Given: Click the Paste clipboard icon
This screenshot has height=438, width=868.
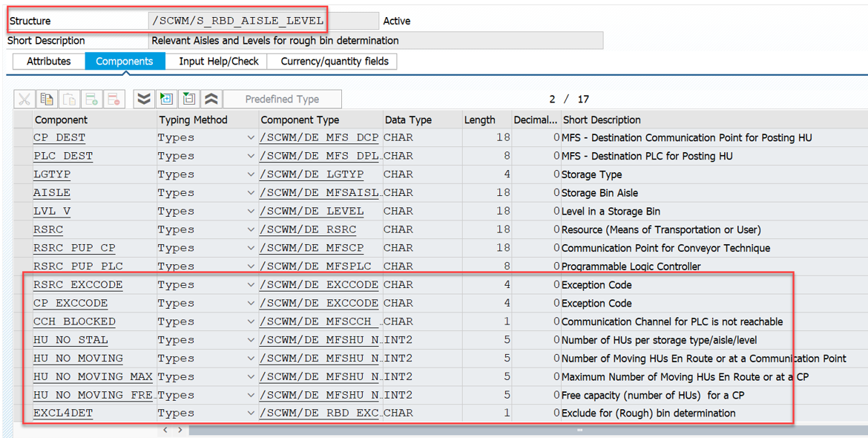Looking at the screenshot, I should click(69, 99).
